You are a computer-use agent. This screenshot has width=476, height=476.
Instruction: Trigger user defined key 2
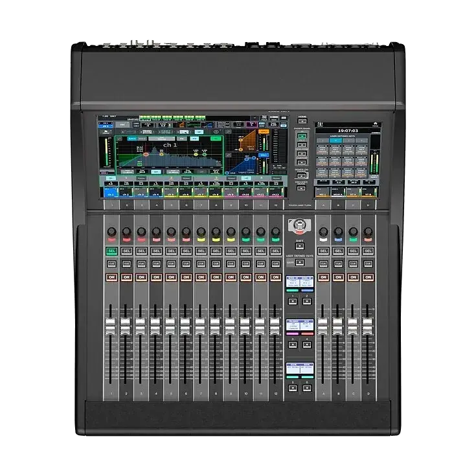(307, 301)
